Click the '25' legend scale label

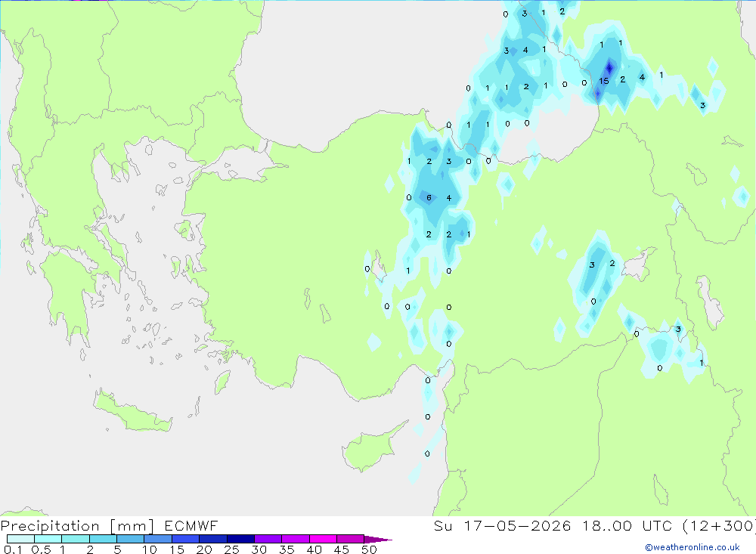tap(231, 549)
